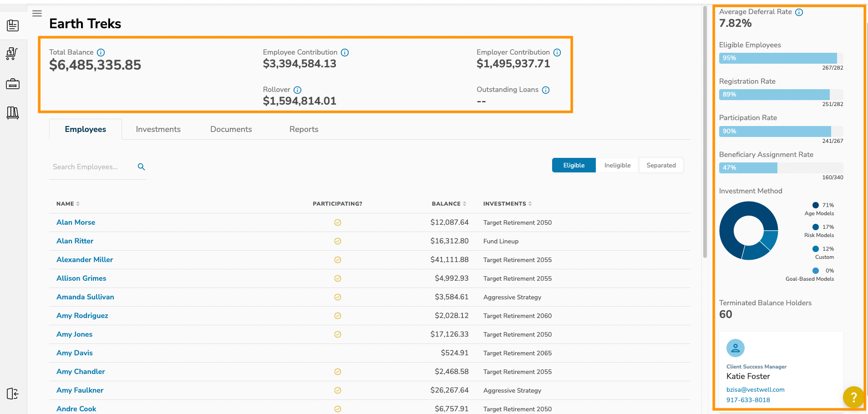The width and height of the screenshot is (868, 414).
Task: Click Participating? column header
Action: click(x=337, y=204)
